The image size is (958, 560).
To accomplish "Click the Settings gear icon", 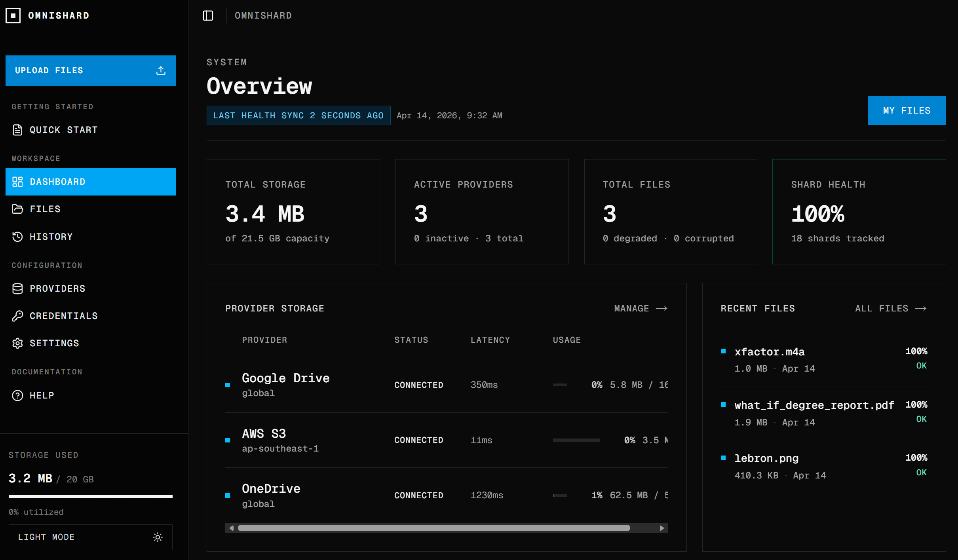I will [x=17, y=343].
